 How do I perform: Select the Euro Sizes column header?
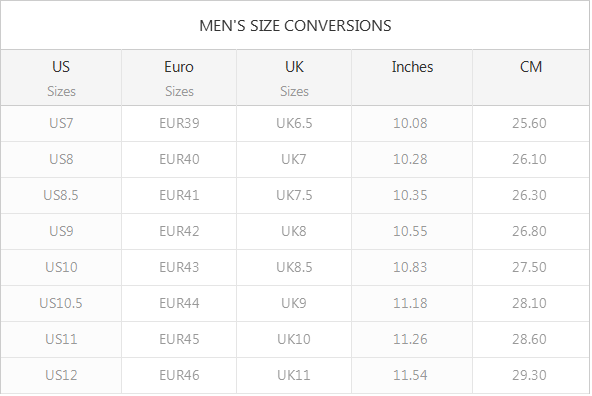tap(179, 78)
